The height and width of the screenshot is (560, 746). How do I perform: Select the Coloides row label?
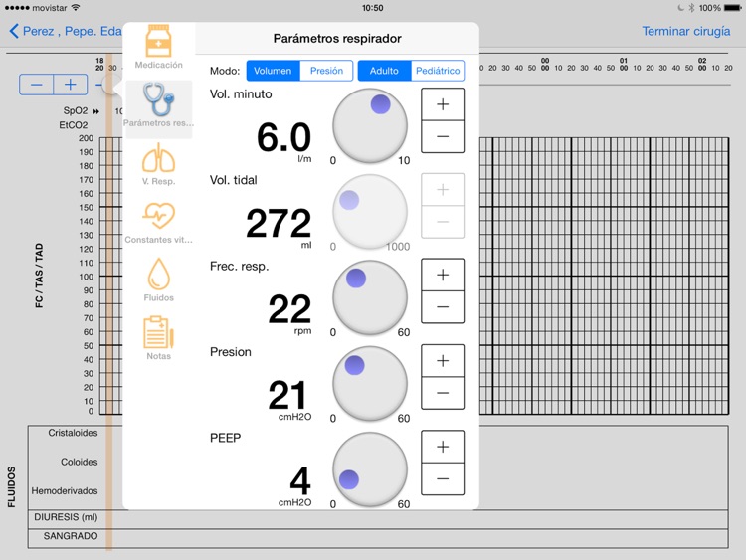tap(79, 462)
